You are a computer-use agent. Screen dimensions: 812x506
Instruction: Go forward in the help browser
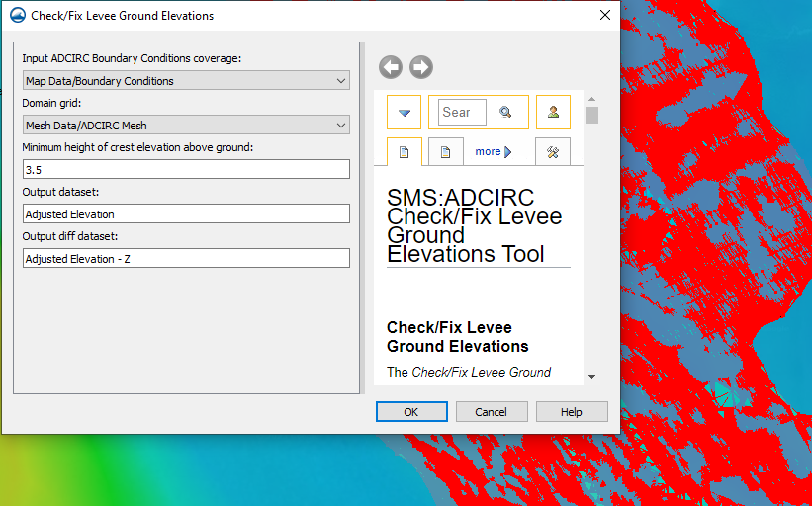click(x=421, y=67)
